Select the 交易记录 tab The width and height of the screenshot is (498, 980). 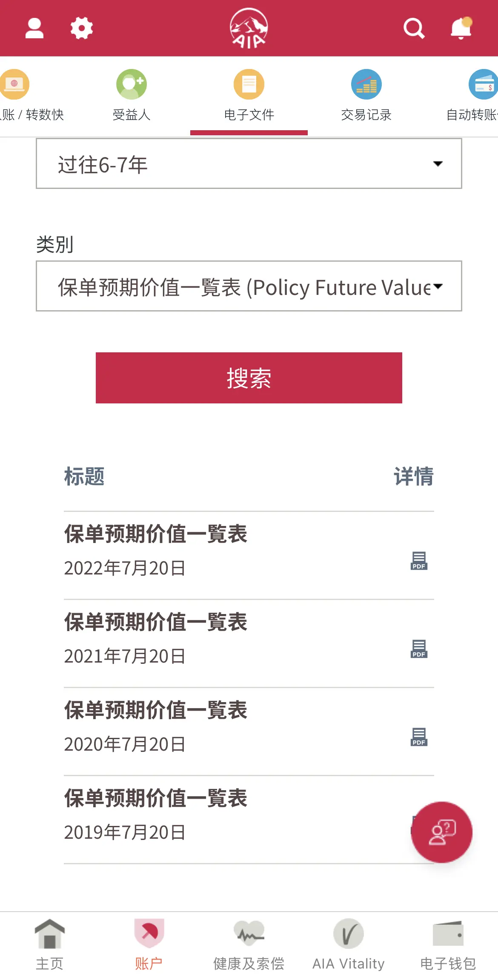click(366, 96)
